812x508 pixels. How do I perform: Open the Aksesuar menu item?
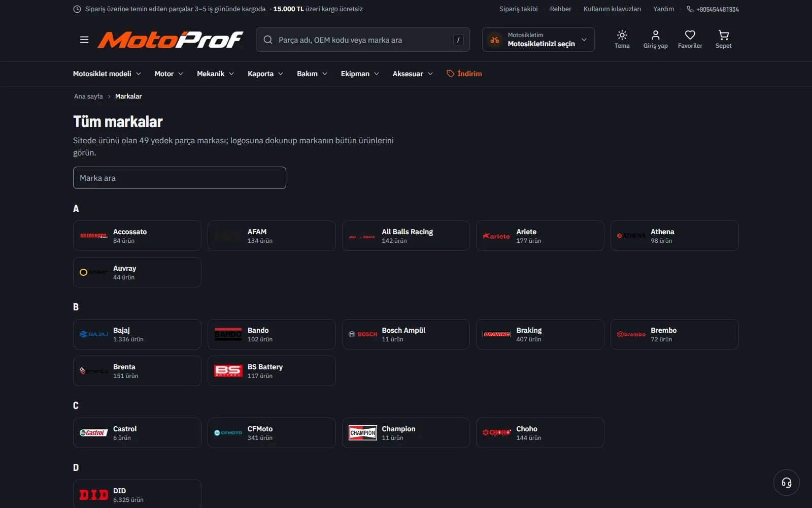(x=413, y=74)
